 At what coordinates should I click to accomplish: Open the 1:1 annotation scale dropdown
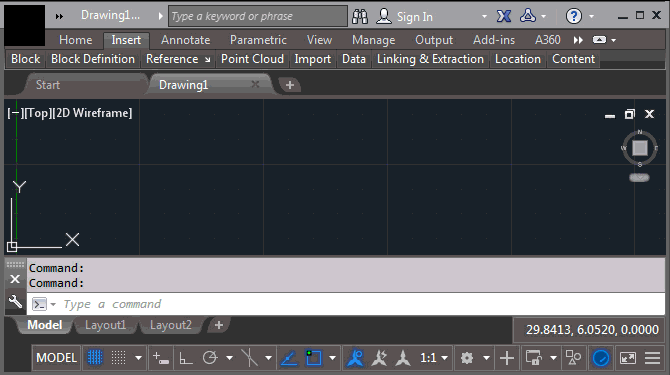click(x=434, y=357)
